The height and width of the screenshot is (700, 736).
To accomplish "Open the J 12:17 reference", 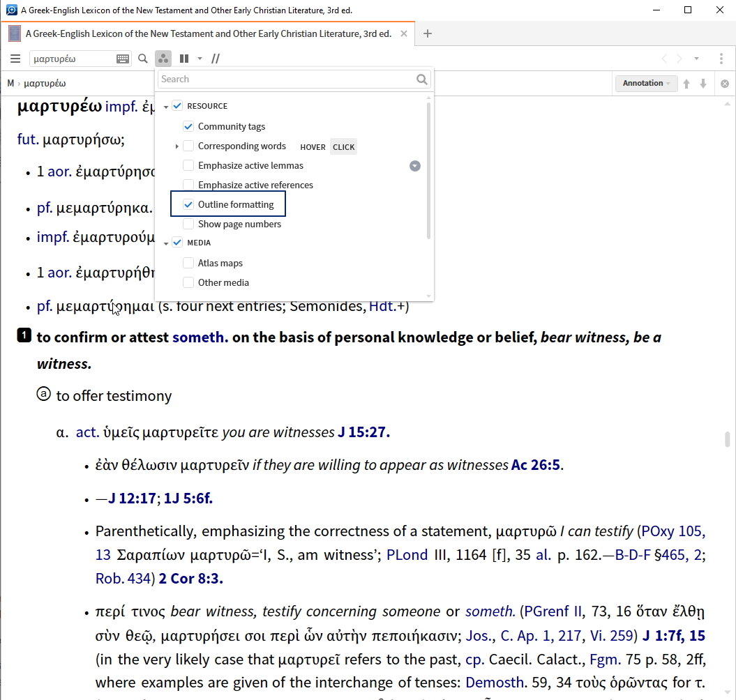I will 131,499.
